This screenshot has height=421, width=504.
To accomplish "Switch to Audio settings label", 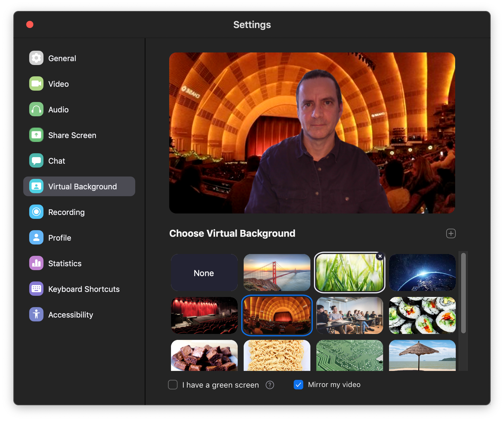I will coord(59,109).
